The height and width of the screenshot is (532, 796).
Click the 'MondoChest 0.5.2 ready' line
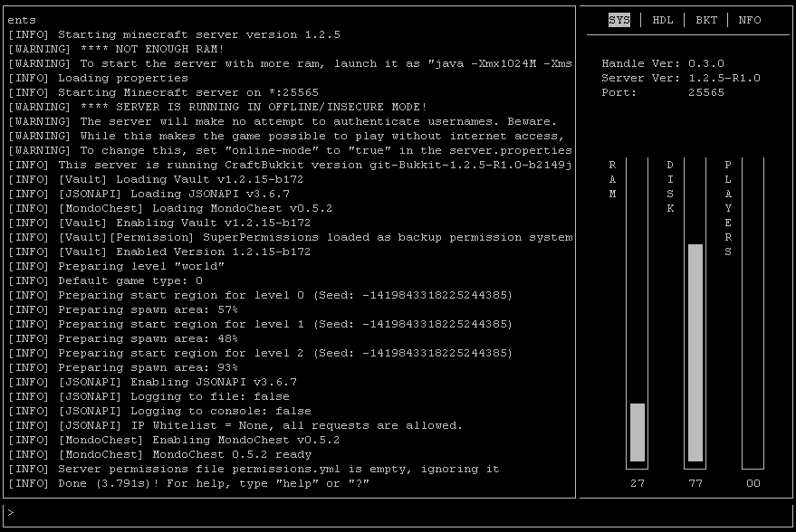[x=159, y=454]
